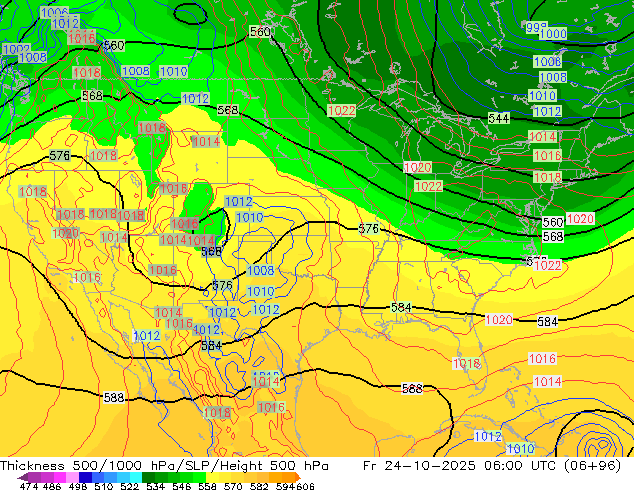
Task: Click the red 1020 label above 1022 near Great Lakes
Action: pos(418,167)
